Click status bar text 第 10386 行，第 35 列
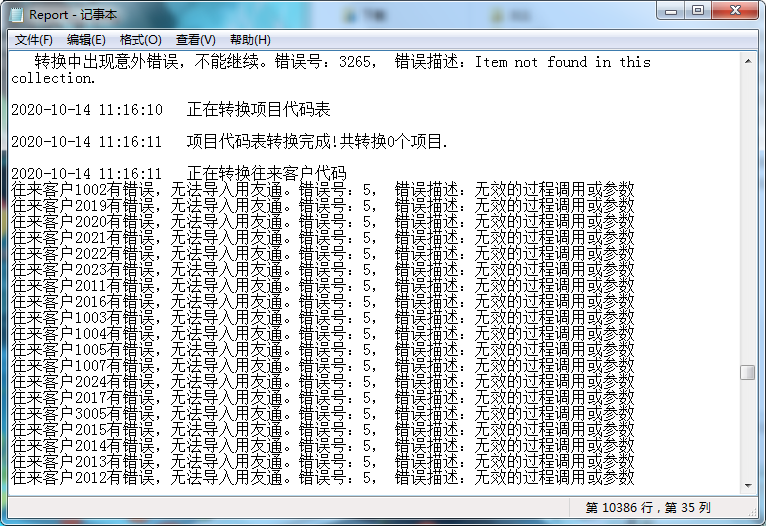 coord(648,508)
